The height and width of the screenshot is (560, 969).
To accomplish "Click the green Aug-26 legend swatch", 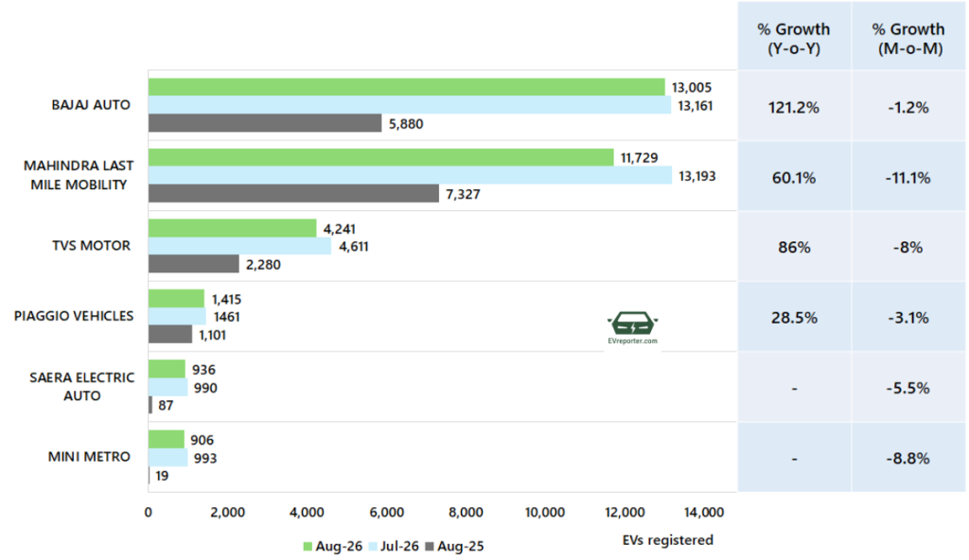I will coord(308,547).
